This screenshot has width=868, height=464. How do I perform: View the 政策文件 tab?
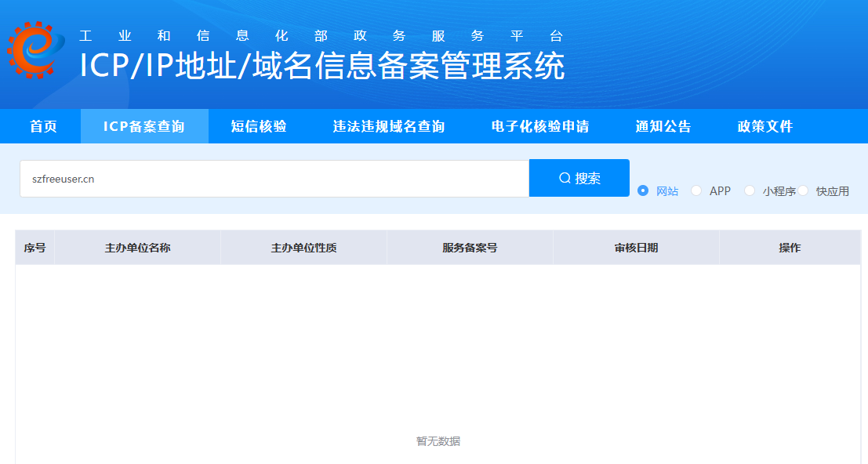pos(765,126)
